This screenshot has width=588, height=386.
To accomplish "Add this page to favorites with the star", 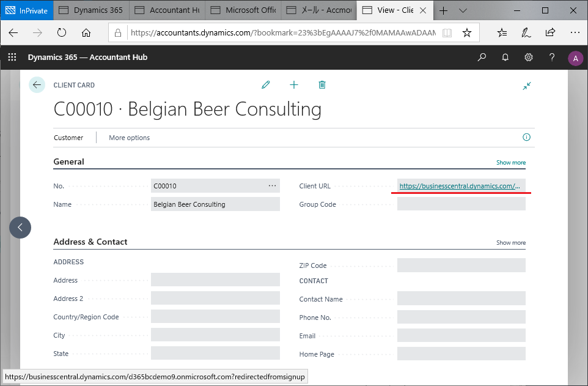I will click(x=467, y=32).
